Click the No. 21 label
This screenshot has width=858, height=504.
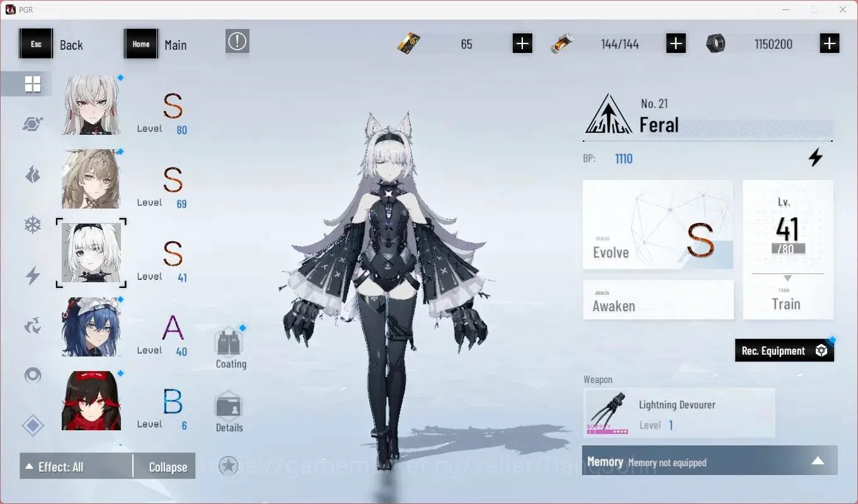click(654, 103)
